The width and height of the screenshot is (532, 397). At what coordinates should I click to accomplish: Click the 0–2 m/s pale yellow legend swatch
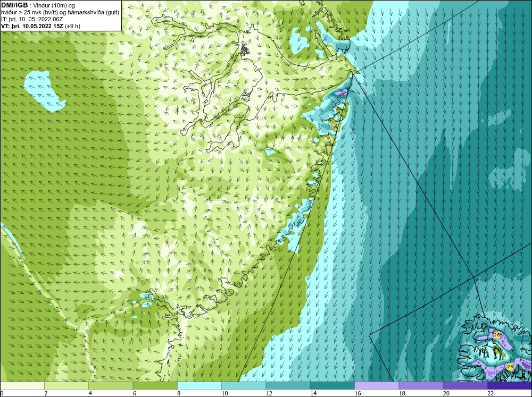pos(22,386)
